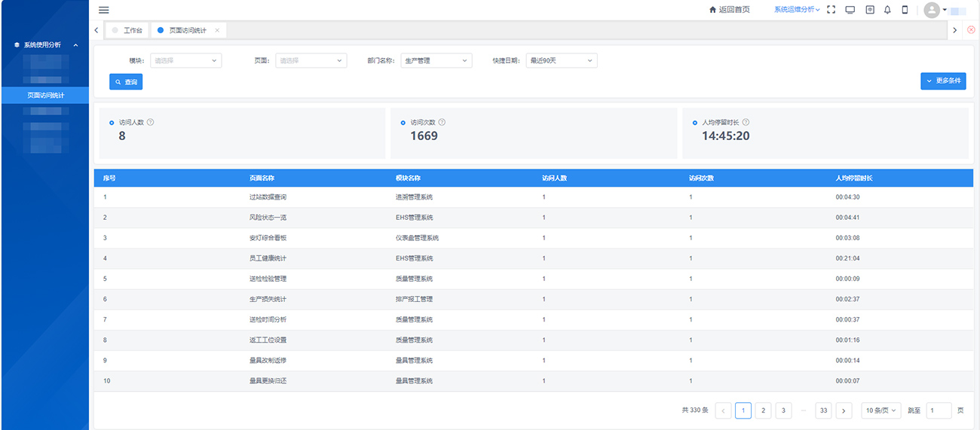Click the monitor display icon in header
This screenshot has height=430, width=980.
click(x=850, y=10)
